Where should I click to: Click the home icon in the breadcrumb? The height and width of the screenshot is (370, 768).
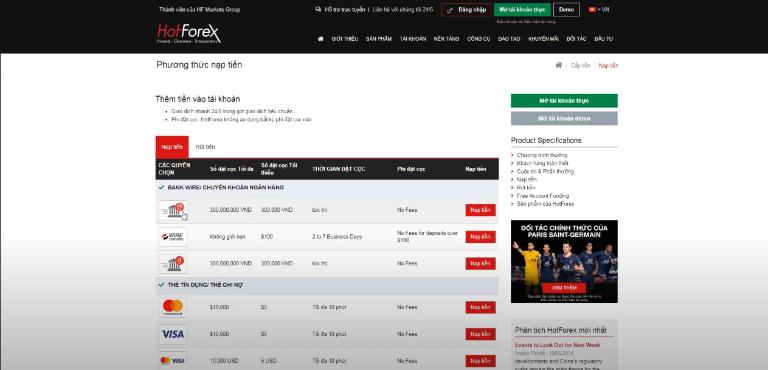pyautogui.click(x=558, y=65)
